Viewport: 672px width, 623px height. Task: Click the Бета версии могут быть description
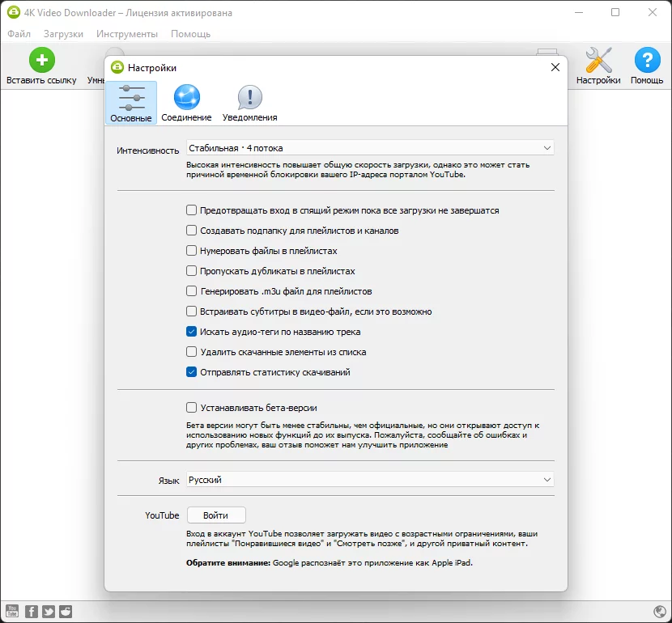[363, 435]
